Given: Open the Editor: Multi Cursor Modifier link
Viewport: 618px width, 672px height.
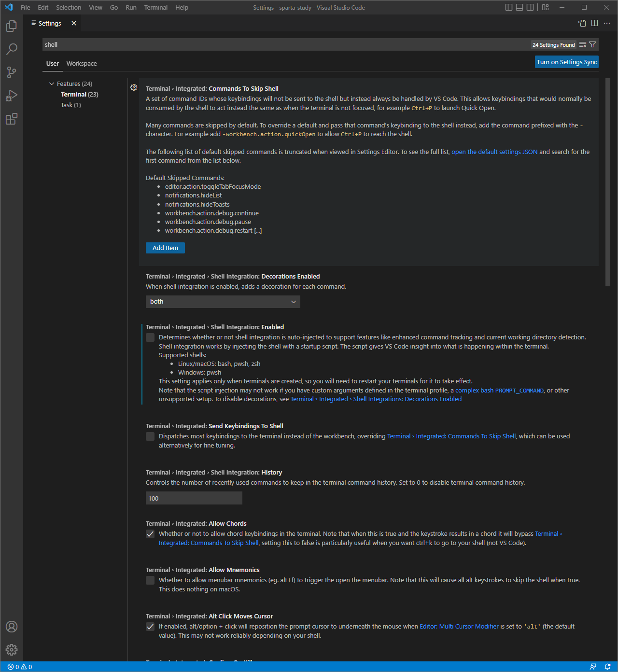Looking at the screenshot, I should click(x=459, y=627).
